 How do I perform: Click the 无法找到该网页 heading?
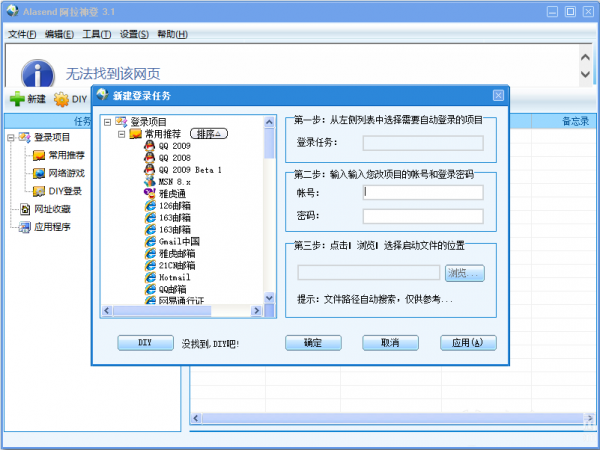tap(112, 74)
